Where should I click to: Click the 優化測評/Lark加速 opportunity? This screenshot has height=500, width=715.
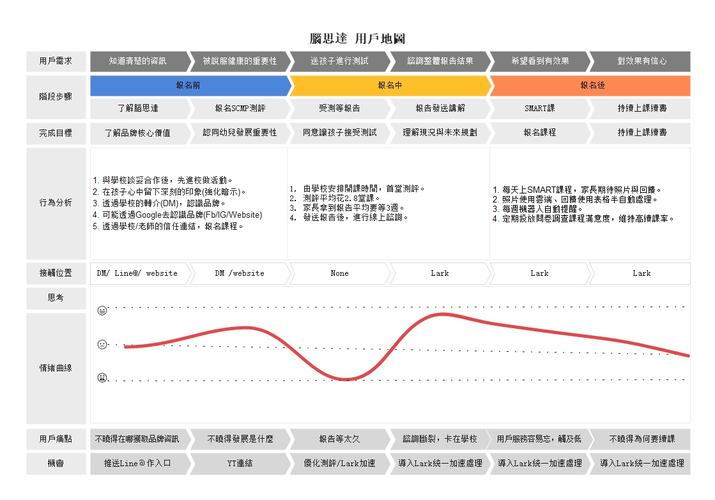pos(340,464)
